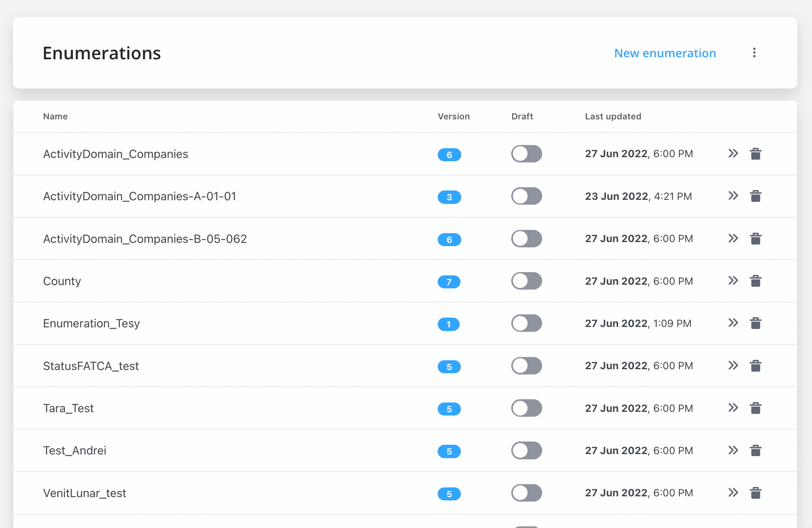Toggle Draft switch for VenitLunar_test
The width and height of the screenshot is (812, 528).
pos(527,493)
